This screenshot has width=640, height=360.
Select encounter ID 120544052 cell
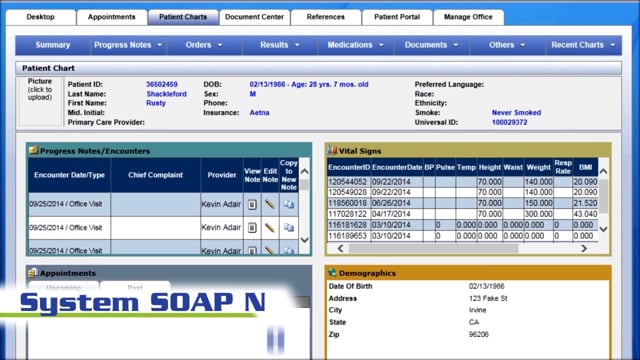click(x=349, y=182)
